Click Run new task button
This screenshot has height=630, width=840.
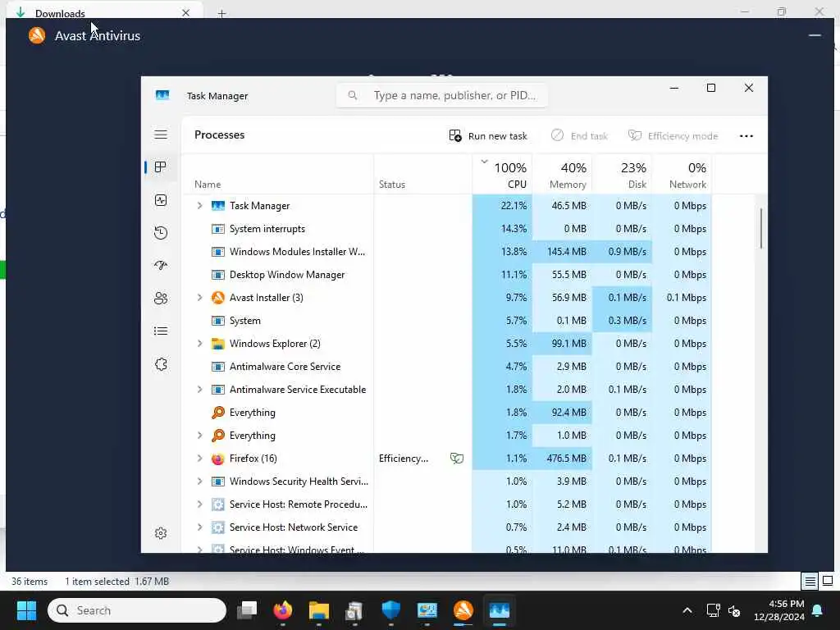pos(488,136)
